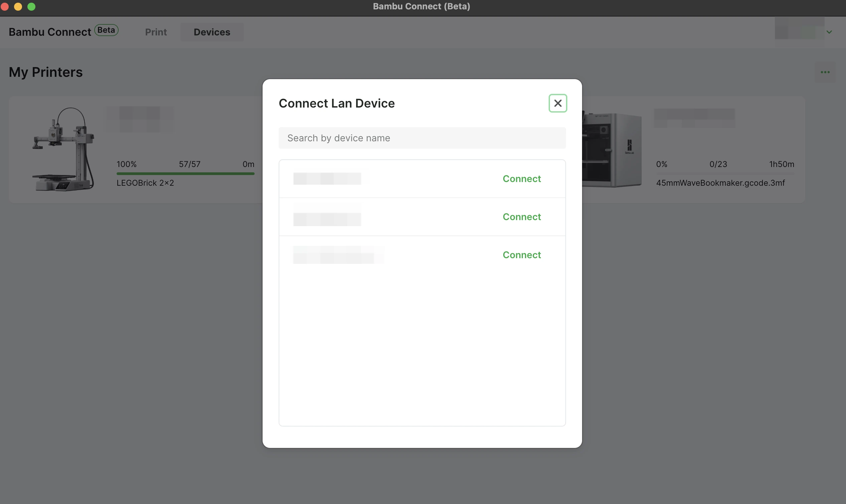Connect to the third listed LAN device
Screen dimensions: 846x504
coord(522,255)
